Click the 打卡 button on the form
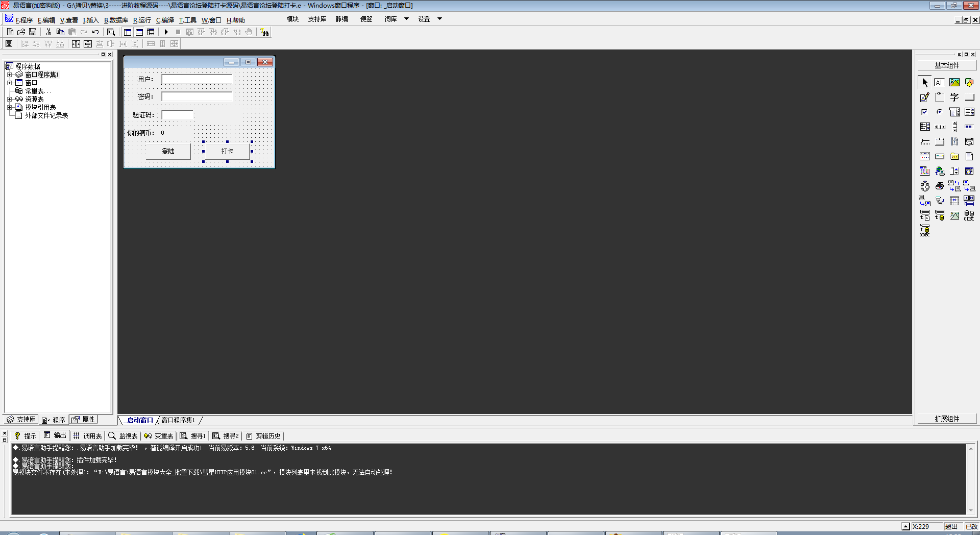Viewport: 980px width, 535px height. click(x=227, y=151)
